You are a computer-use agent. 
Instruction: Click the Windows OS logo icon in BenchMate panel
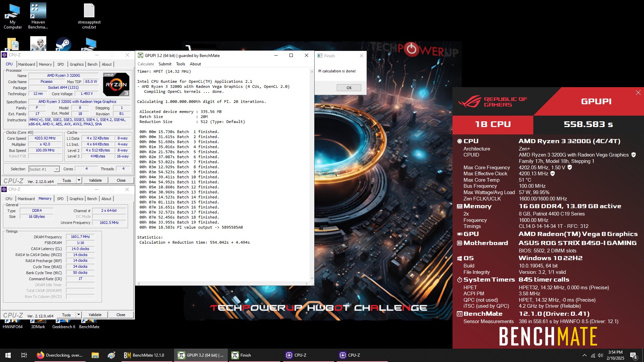pyautogui.click(x=460, y=258)
